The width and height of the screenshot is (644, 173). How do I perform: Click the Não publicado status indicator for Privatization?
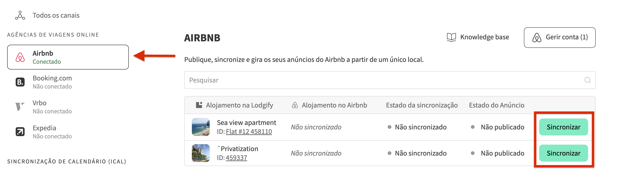pyautogui.click(x=472, y=153)
